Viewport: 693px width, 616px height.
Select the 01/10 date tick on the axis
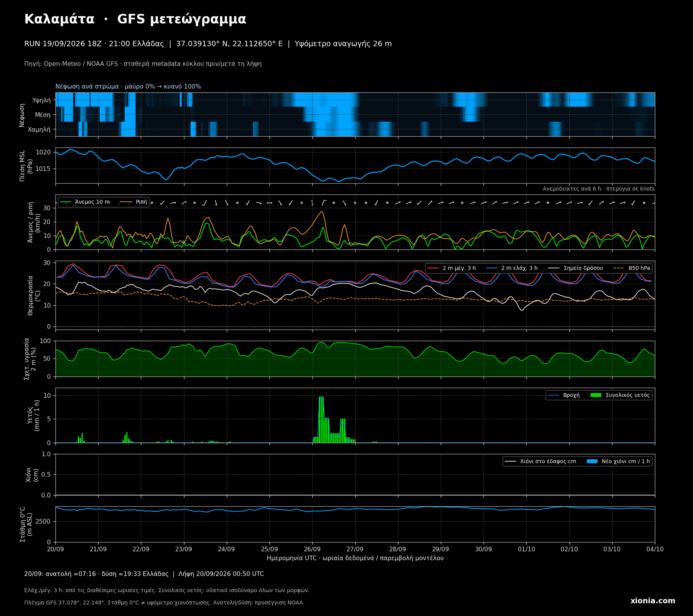click(526, 549)
